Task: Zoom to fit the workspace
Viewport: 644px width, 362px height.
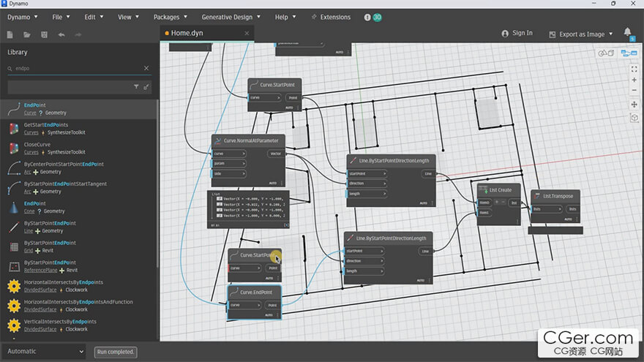Action: [634, 69]
